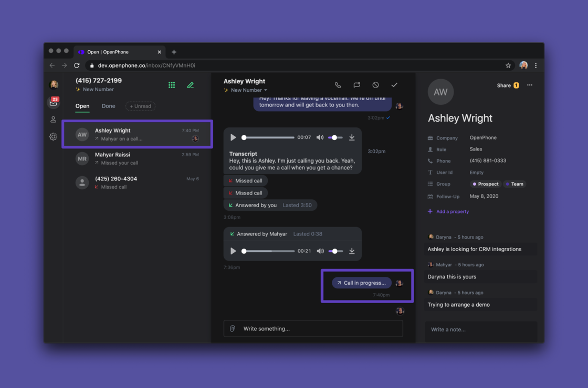Click the voicemail Transcript text
588x388 pixels.
click(x=292, y=160)
